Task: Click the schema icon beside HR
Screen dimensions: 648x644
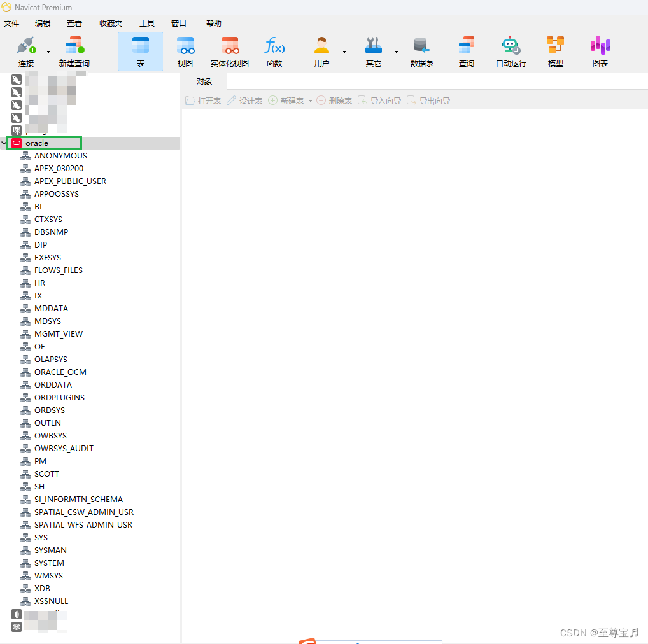Action: (x=25, y=283)
